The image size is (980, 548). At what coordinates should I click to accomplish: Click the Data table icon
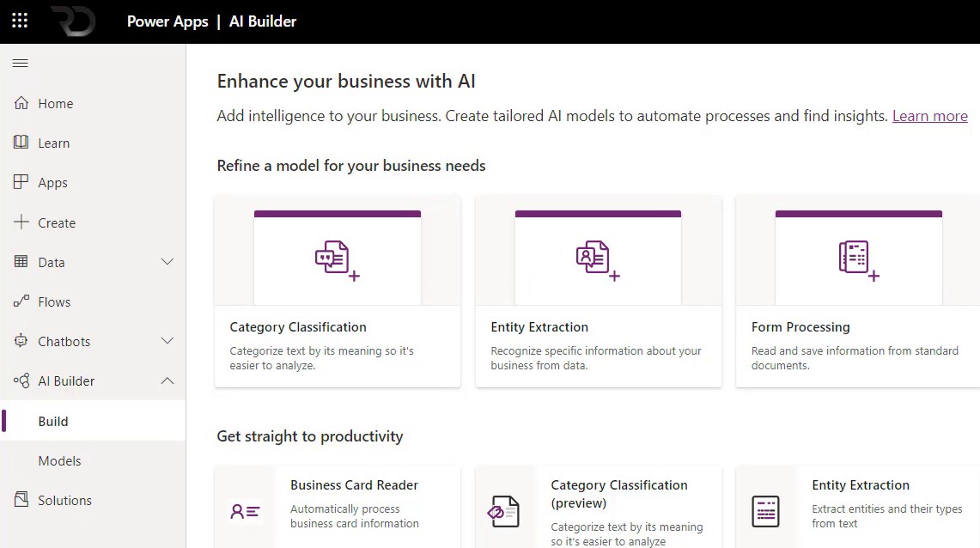click(21, 262)
